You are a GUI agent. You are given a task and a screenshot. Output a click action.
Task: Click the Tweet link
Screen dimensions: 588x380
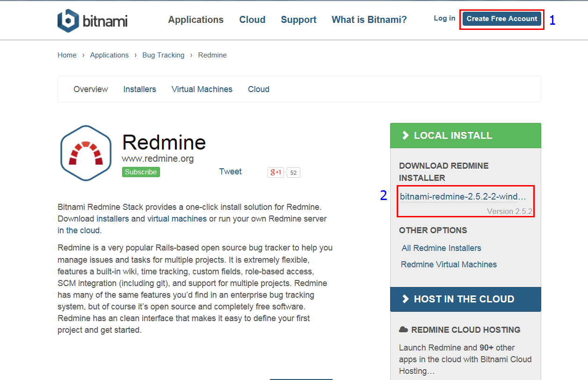[x=230, y=172]
